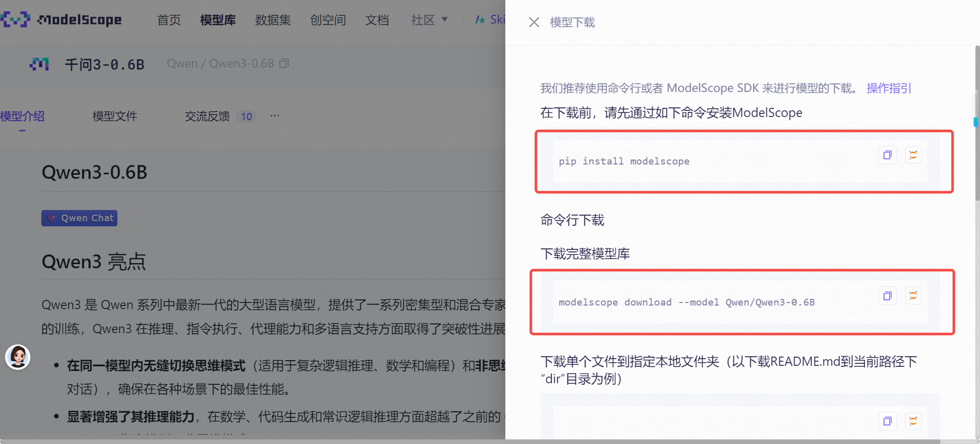
Task: Toggle line wrap for modelscope download code block
Action: [913, 296]
